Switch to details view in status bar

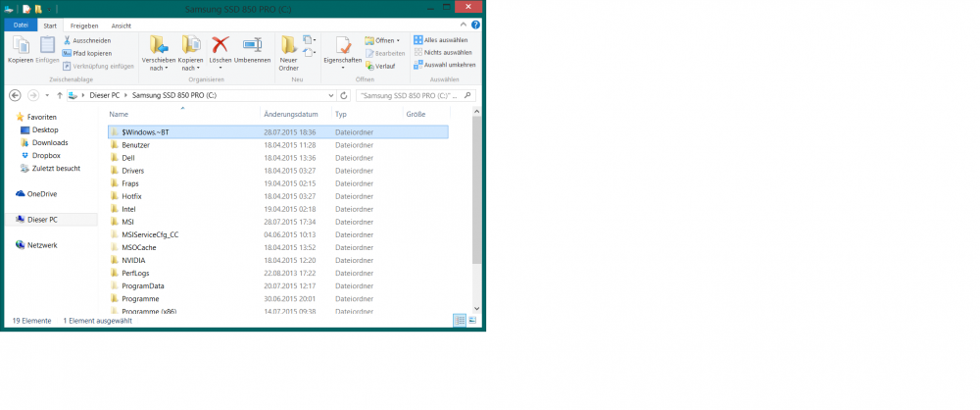pyautogui.click(x=460, y=321)
